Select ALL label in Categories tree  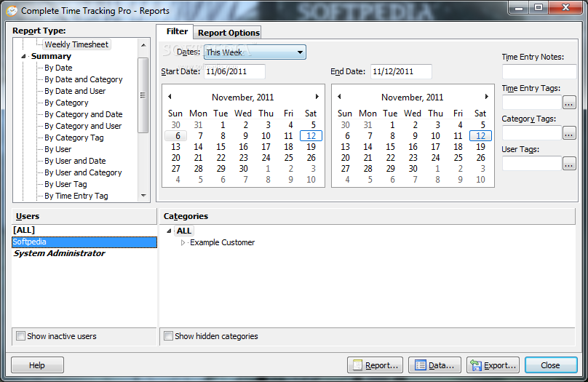(183, 231)
